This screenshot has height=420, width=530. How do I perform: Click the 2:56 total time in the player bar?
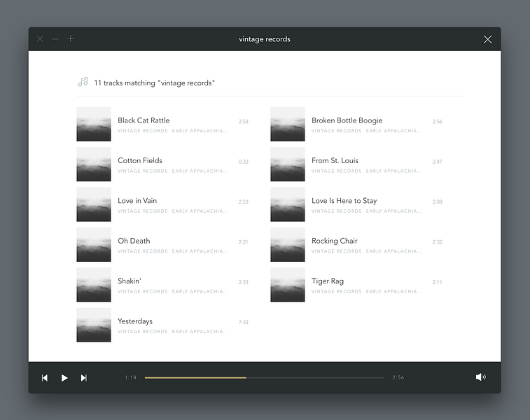(398, 377)
